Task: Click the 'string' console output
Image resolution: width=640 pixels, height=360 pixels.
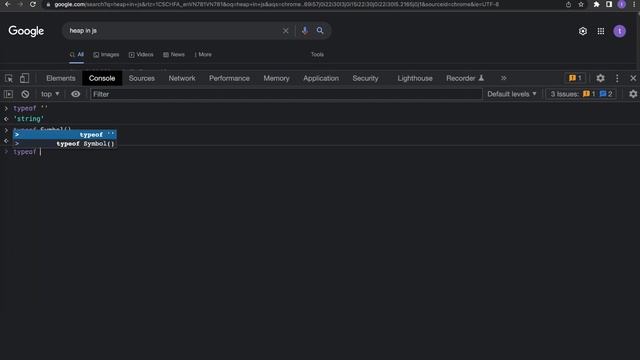Action: 29,119
